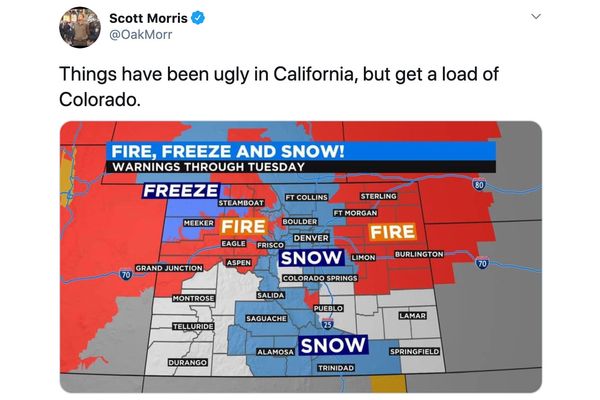Image resolution: width=600 pixels, height=400 pixels.
Task: Click the Interstate 70 shield near Grand Junction
Action: [x=126, y=274]
